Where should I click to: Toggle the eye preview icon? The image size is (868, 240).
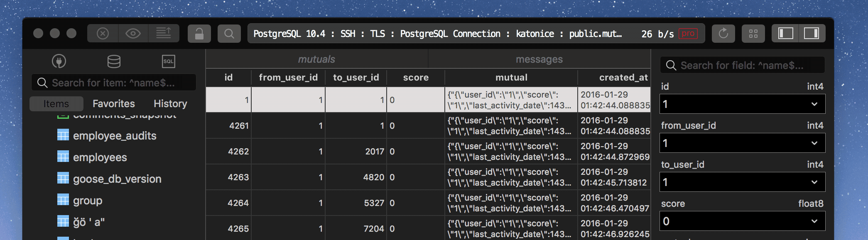pos(133,33)
